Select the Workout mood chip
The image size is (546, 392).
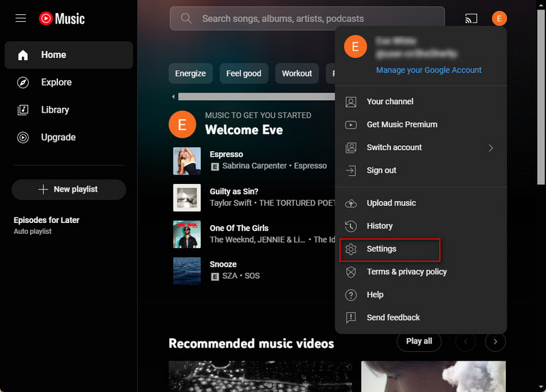coord(297,74)
